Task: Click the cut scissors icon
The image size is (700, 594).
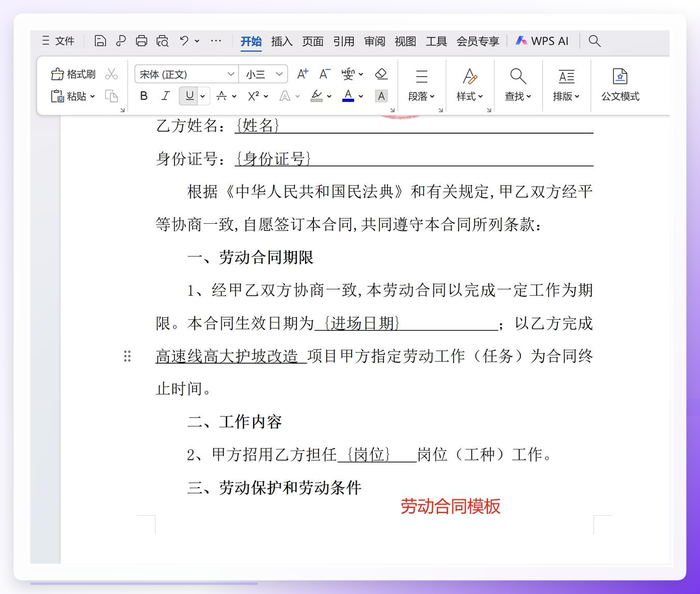Action: click(111, 75)
